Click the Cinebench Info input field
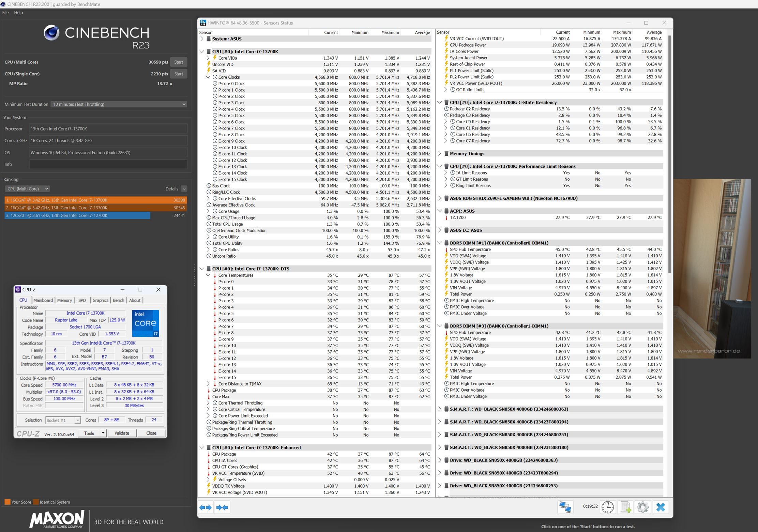The height and width of the screenshot is (532, 758). click(108, 164)
